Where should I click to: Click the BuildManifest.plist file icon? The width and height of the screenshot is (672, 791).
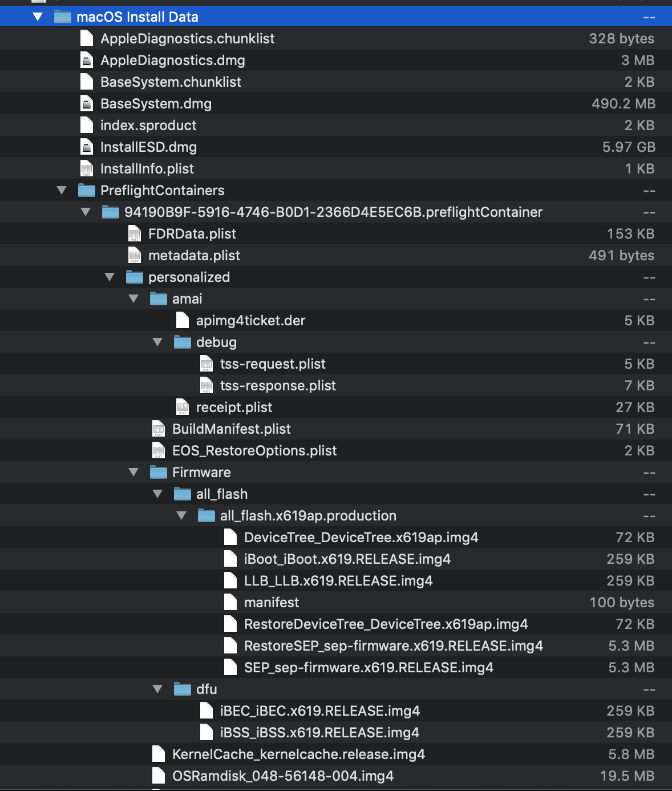tap(159, 429)
